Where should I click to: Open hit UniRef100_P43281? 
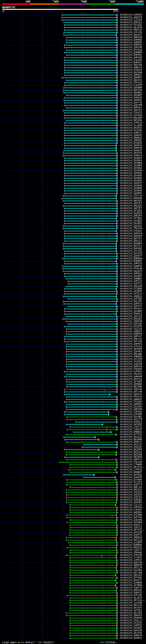coord(131,25)
